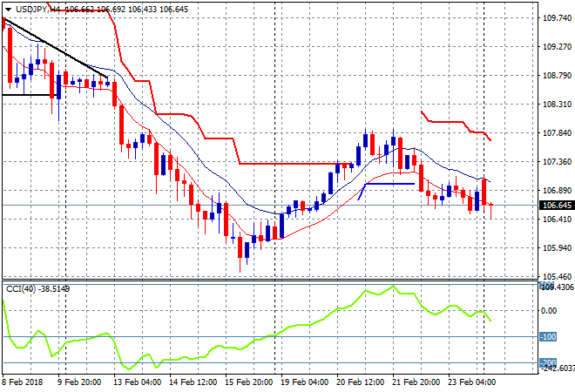The width and height of the screenshot is (575, 392).
Task: Click the 107.840 price axis label
Action: (x=557, y=132)
